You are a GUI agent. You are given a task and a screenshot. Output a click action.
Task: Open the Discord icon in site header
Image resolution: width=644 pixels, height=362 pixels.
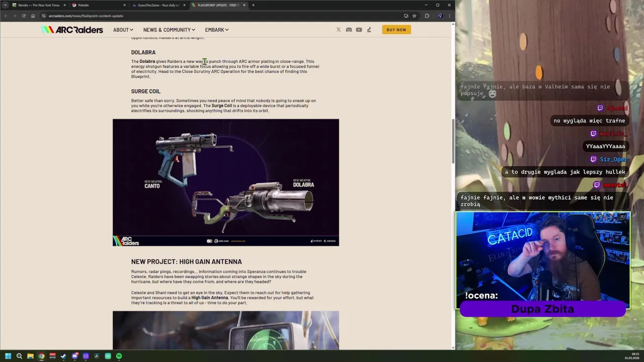[349, 30]
